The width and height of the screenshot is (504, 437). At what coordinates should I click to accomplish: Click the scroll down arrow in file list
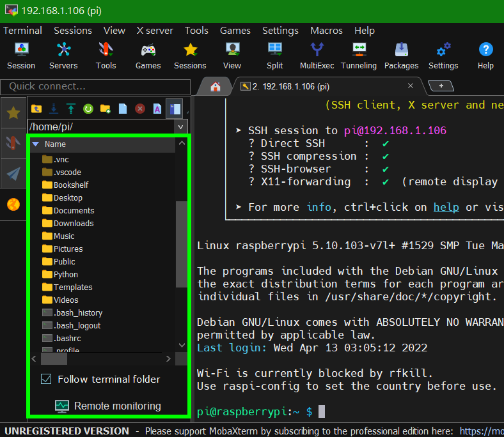[x=182, y=345]
